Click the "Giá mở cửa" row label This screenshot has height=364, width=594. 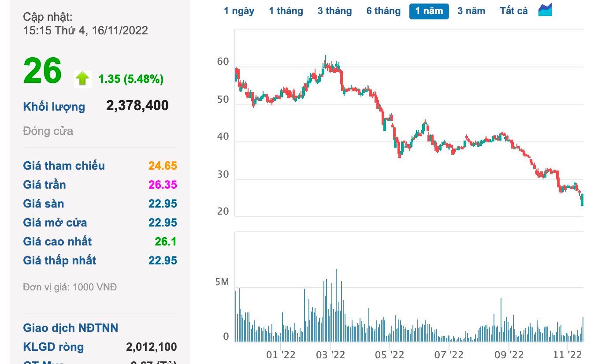pyautogui.click(x=55, y=223)
